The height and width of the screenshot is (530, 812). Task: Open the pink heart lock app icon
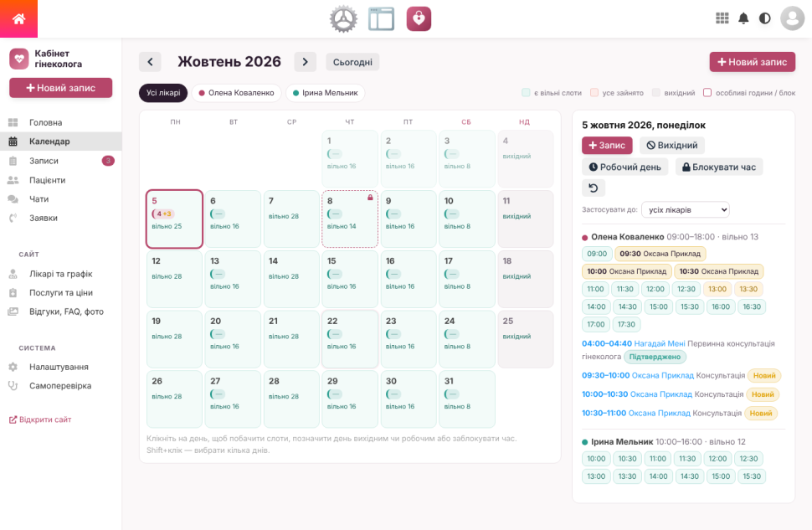419,19
